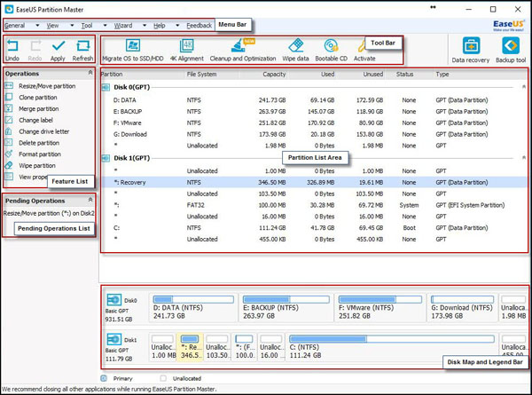Screen dimensions: 532x395
Task: Select E: BACKUP block in disk map
Action: point(286,308)
